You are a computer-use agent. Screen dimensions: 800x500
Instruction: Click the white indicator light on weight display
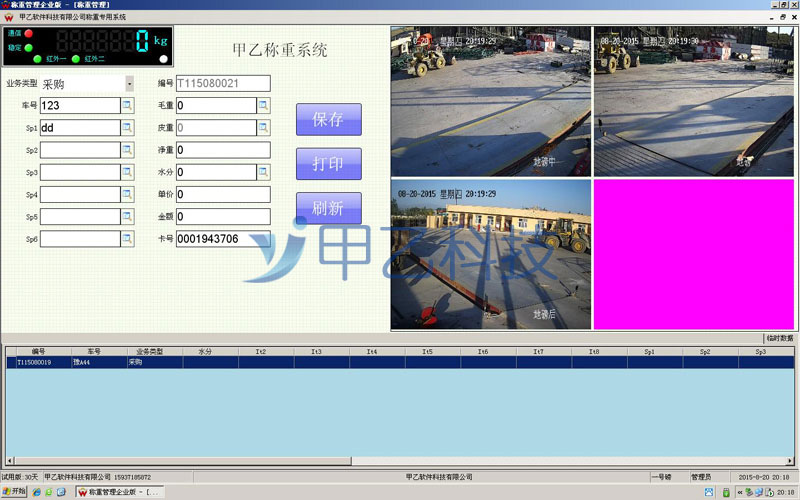(163, 59)
